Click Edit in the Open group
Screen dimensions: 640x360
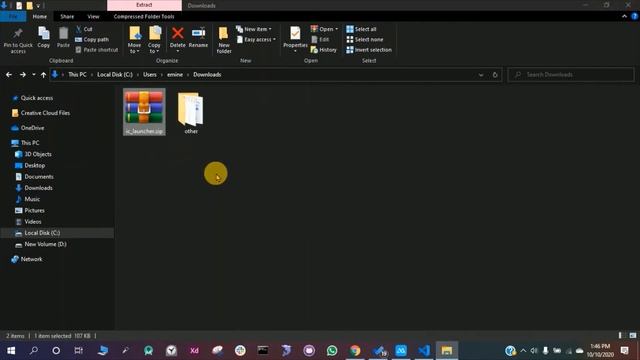pos(320,40)
